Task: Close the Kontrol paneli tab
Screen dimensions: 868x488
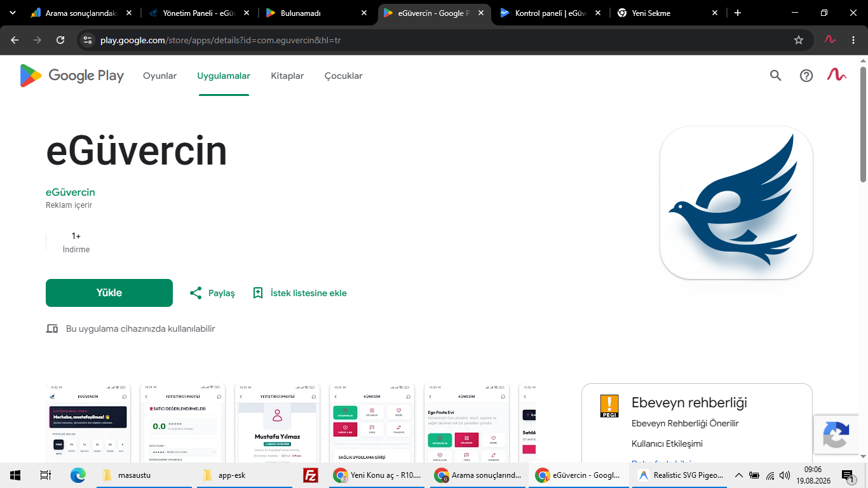Action: coord(598,13)
